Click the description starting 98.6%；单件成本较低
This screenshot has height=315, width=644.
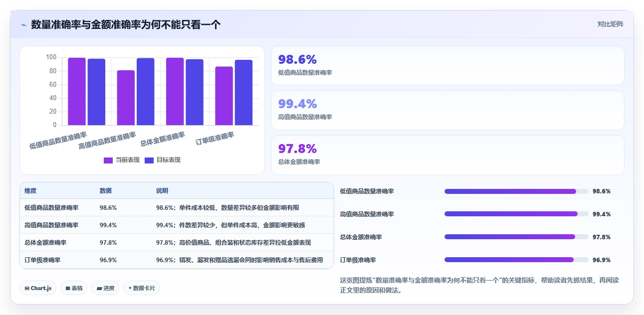[x=227, y=207]
